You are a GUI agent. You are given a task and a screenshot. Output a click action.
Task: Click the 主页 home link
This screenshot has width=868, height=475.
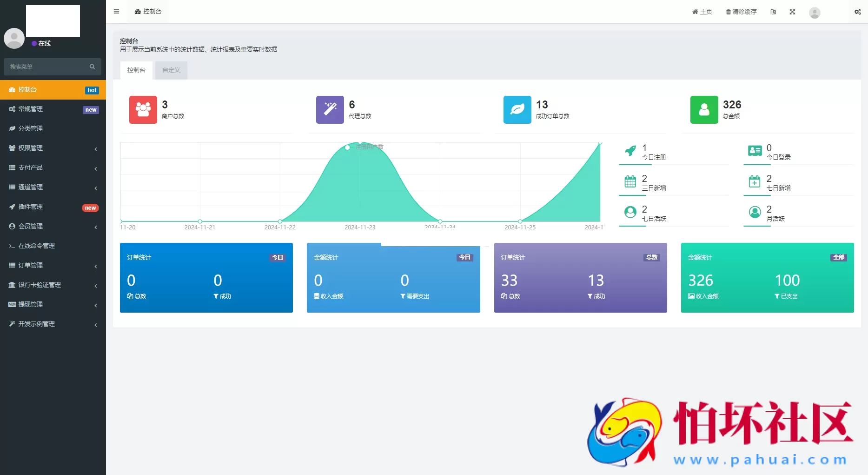(702, 12)
